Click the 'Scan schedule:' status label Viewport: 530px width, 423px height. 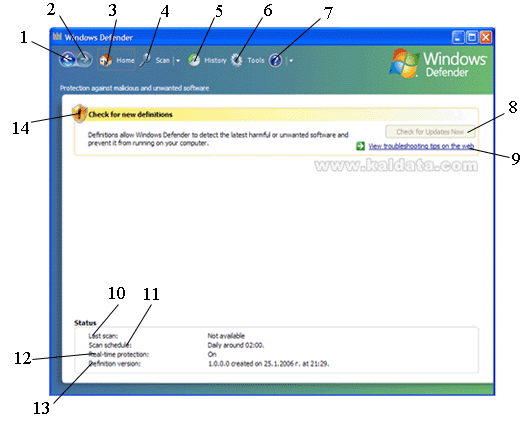pos(110,345)
